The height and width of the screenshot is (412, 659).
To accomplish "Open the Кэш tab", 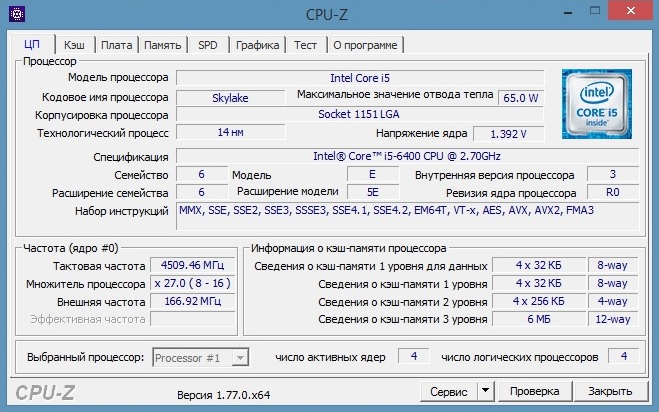I will point(74,45).
